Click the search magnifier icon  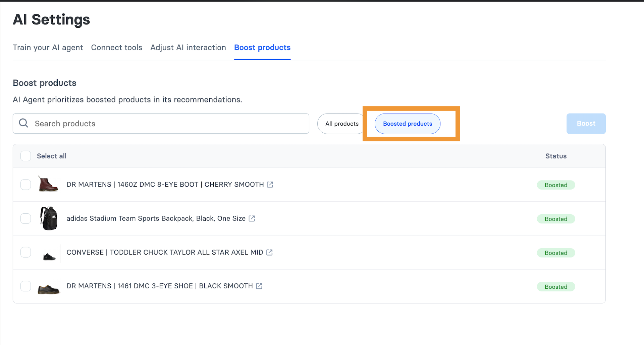point(23,123)
